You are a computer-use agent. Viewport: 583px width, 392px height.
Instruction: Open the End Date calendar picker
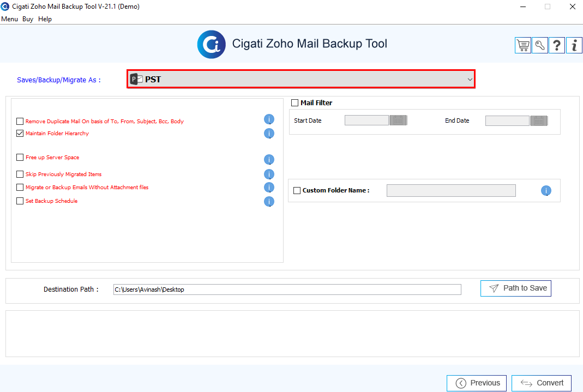click(x=539, y=120)
